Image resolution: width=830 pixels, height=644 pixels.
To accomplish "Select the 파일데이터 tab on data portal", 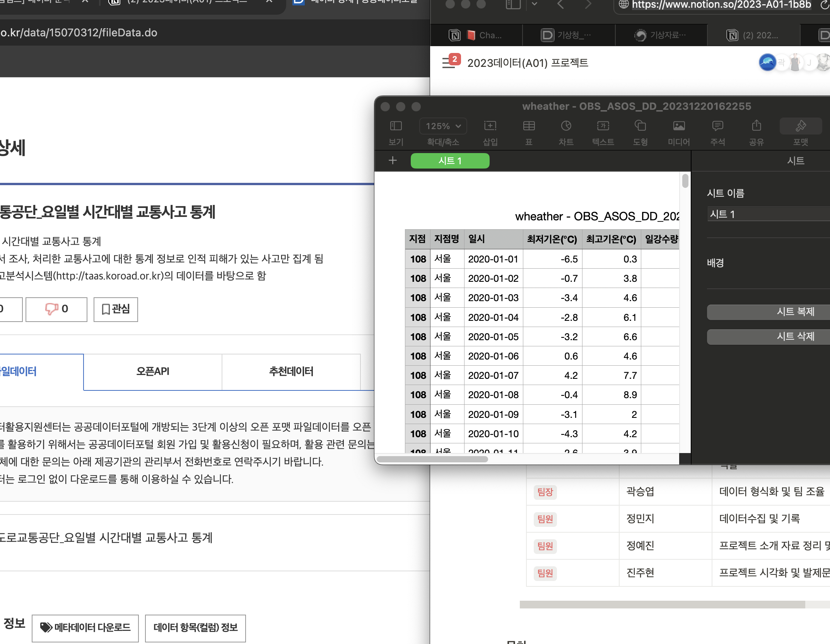I will click(x=41, y=372).
